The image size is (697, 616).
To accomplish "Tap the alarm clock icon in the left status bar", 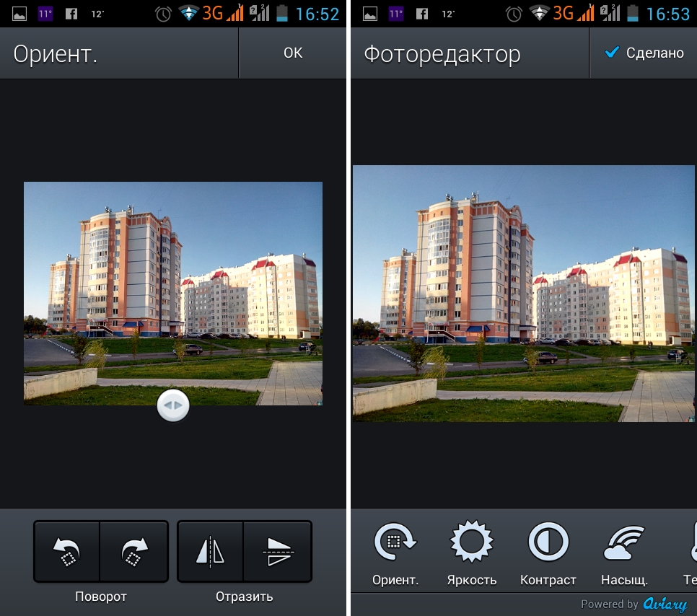I will pos(163,14).
